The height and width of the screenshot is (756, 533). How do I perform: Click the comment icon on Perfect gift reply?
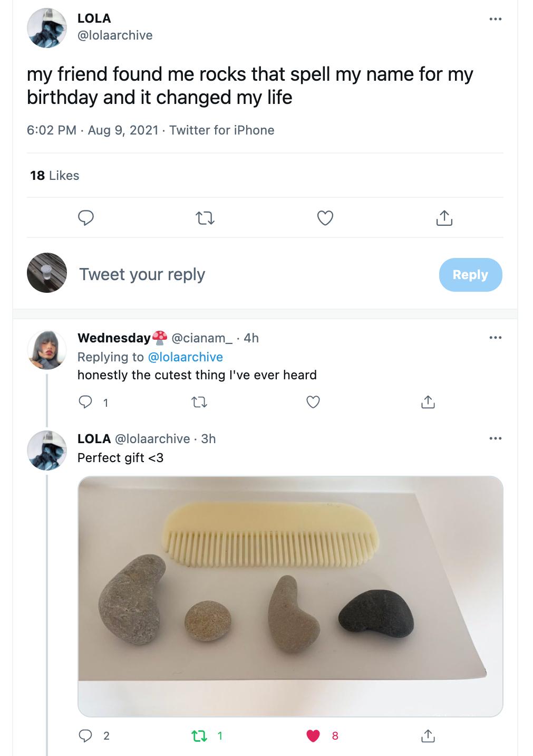85,735
